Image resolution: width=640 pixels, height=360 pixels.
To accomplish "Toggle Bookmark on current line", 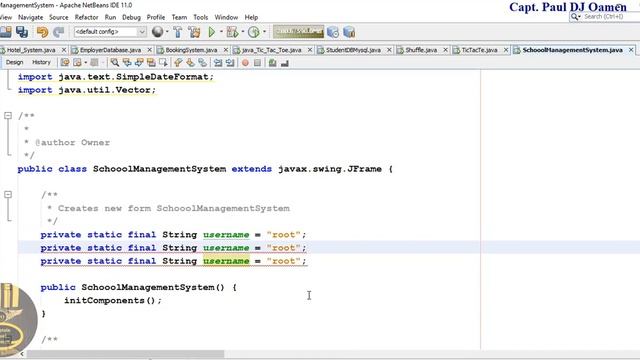I will [202, 62].
